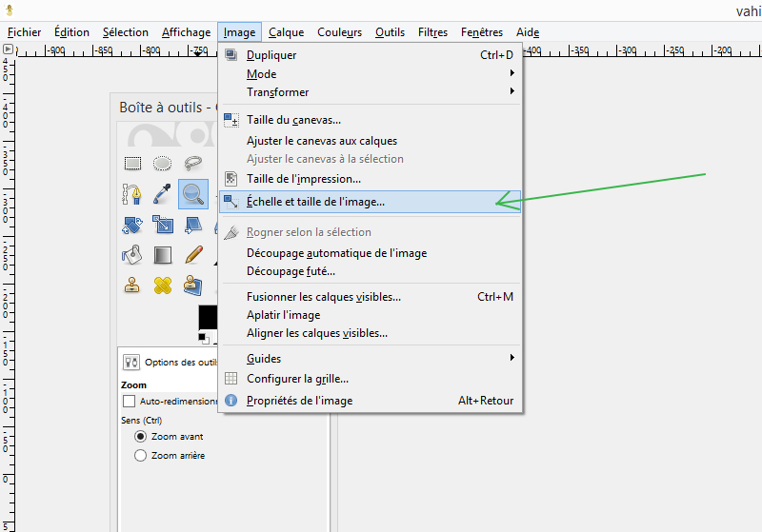Expand the Guides submenu
This screenshot has width=762, height=532.
pyautogui.click(x=371, y=359)
